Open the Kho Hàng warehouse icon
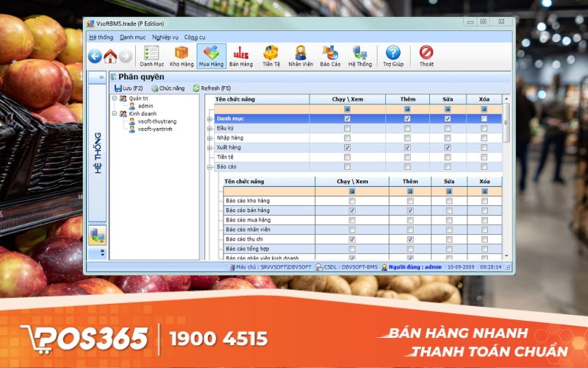Image resolution: width=588 pixels, height=368 pixels. tap(182, 57)
